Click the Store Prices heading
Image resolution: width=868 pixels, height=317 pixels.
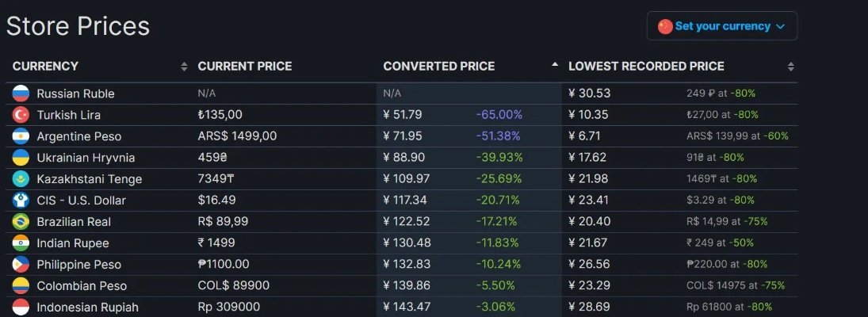78,26
